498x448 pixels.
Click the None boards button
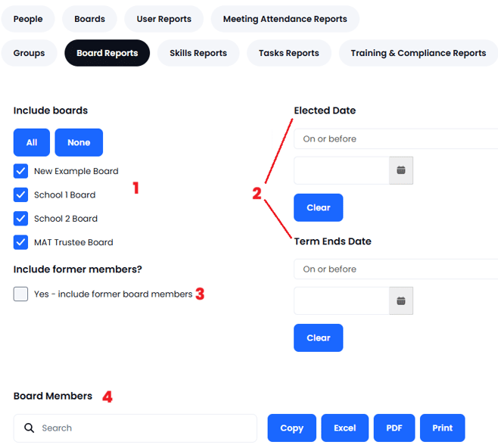[x=79, y=142]
